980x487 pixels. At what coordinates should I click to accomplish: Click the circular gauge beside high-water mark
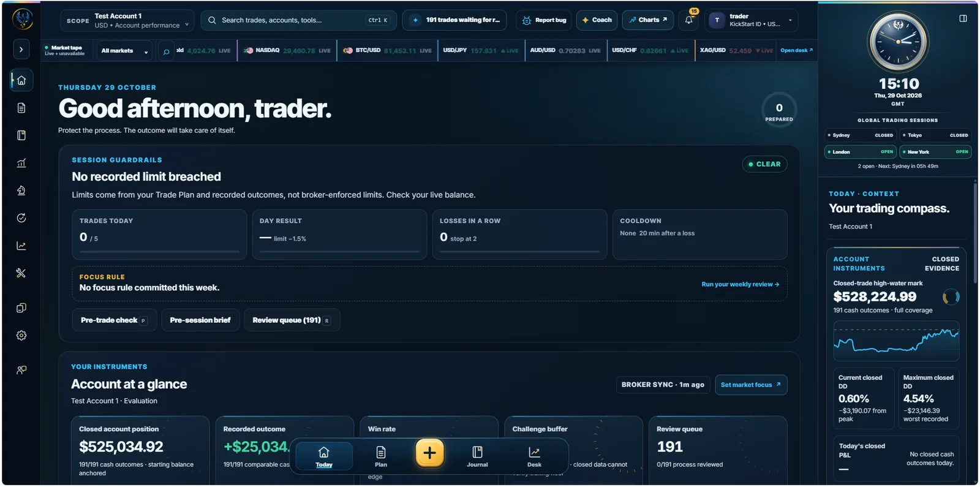(x=951, y=297)
